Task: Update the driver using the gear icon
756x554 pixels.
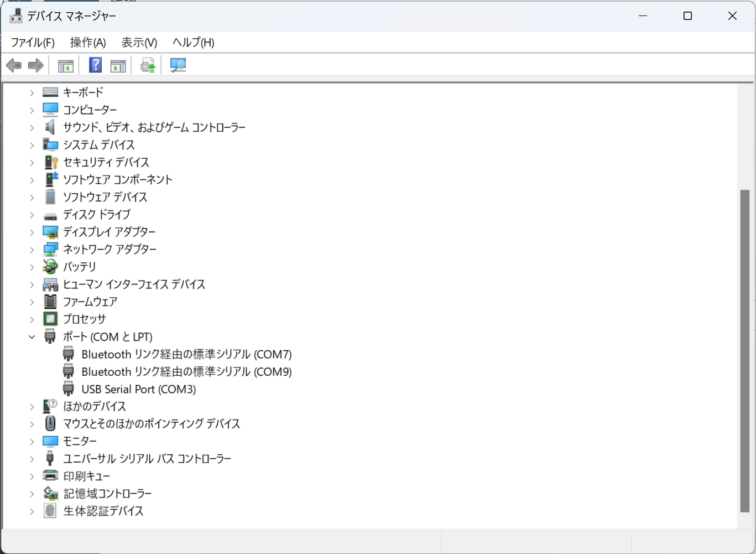Action: [147, 65]
